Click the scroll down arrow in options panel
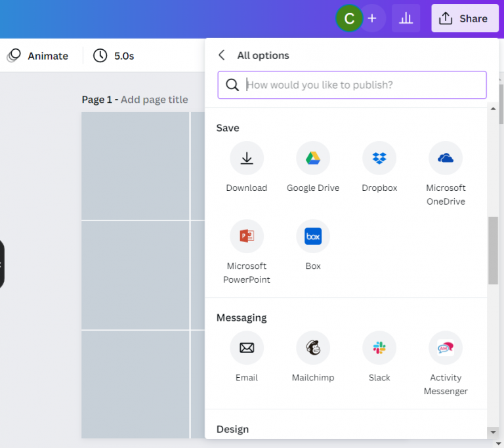Screen dimensions: 504x448 pos(493,432)
